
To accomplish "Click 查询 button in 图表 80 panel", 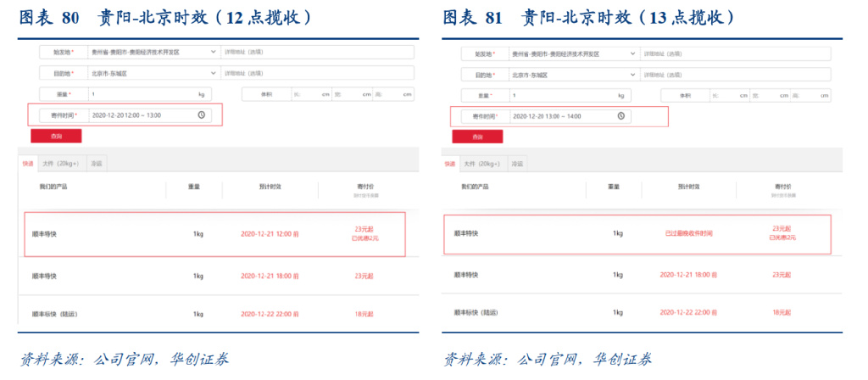I will (x=56, y=136).
